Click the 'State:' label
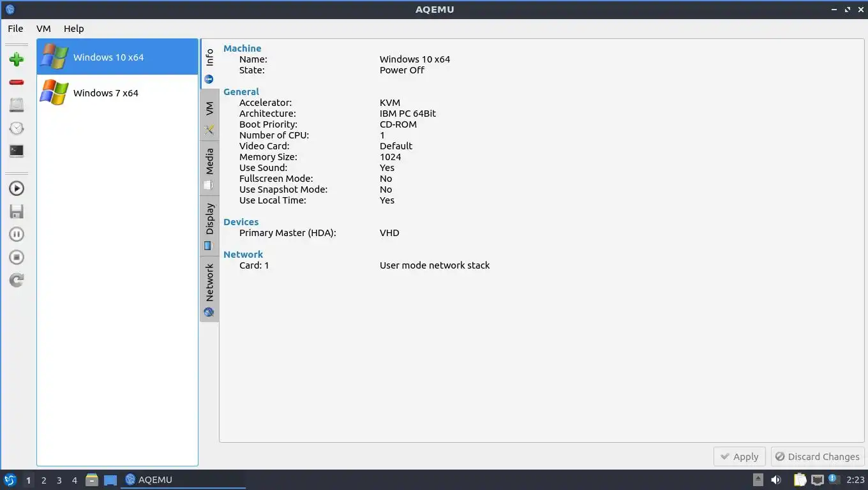868x490 pixels. tap(252, 70)
